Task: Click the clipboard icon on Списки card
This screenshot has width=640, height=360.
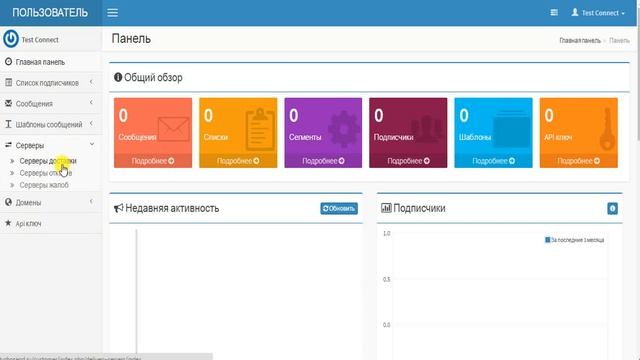Action: pyautogui.click(x=260, y=129)
